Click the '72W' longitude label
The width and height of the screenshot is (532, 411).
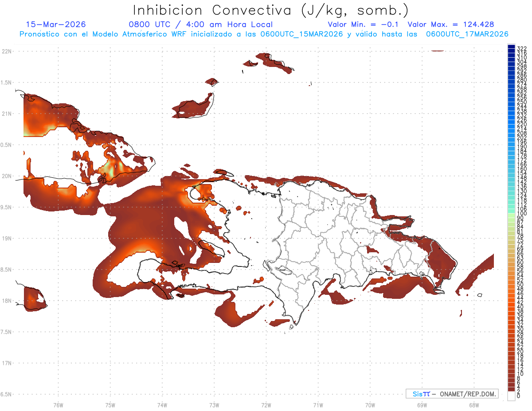click(x=266, y=404)
